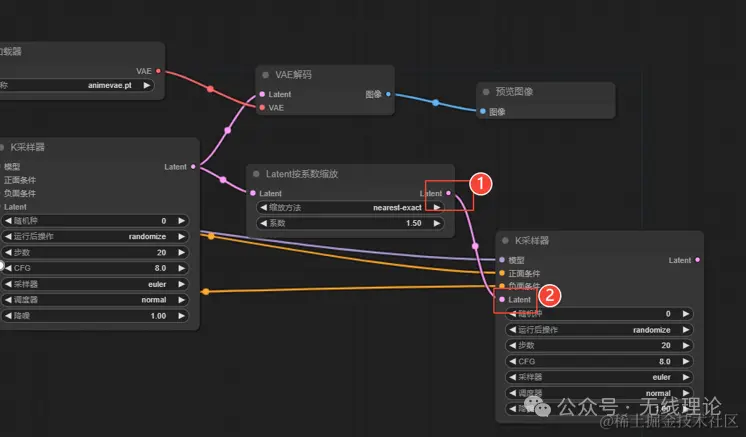Click the 正面条件 input socket of right K采样器
Viewport: 746px width, 437px height.
tap(502, 273)
